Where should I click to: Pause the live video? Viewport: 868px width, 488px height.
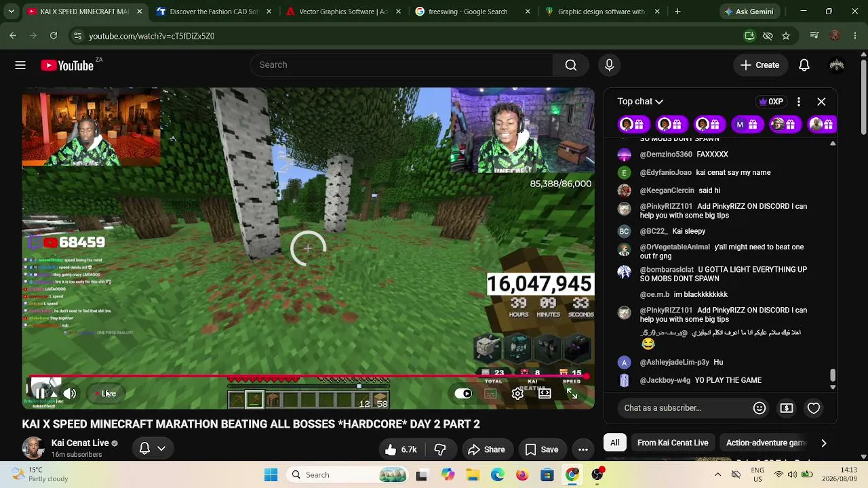[x=41, y=393]
